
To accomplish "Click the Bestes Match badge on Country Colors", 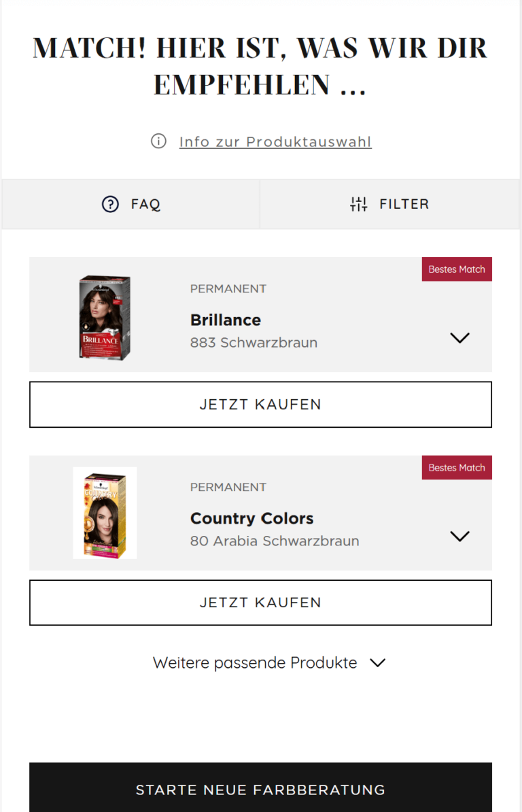I will coord(457,467).
